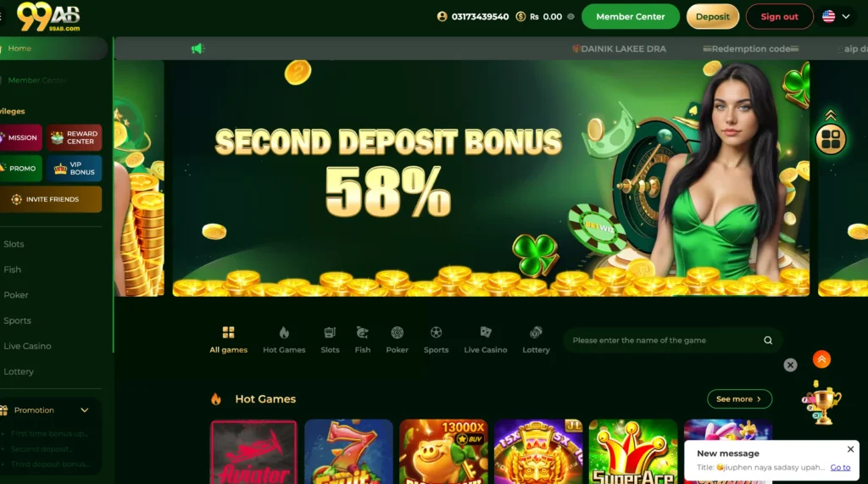
Task: Open the language flag dropdown
Action: (836, 17)
